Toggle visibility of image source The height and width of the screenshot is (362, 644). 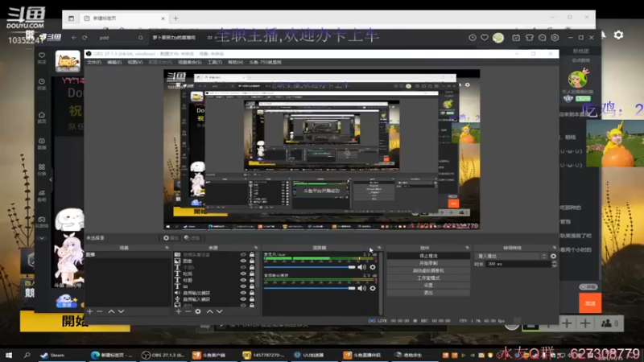pyautogui.click(x=243, y=261)
